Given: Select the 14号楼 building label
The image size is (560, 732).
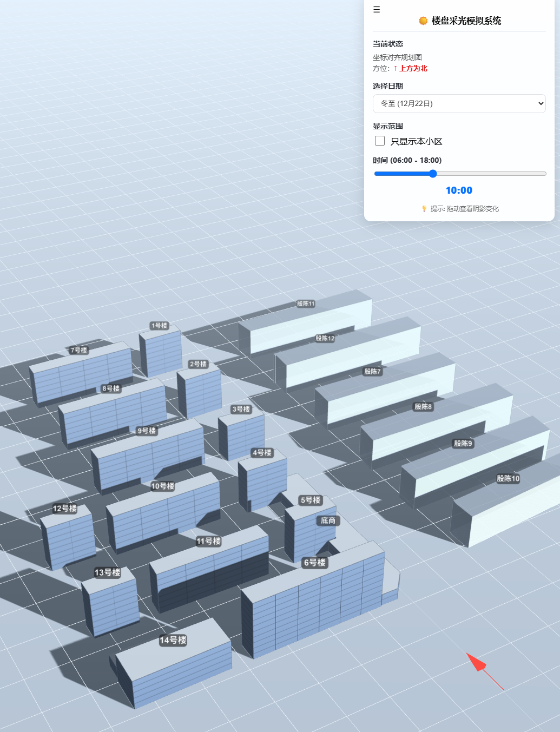Looking at the screenshot, I should (x=173, y=640).
